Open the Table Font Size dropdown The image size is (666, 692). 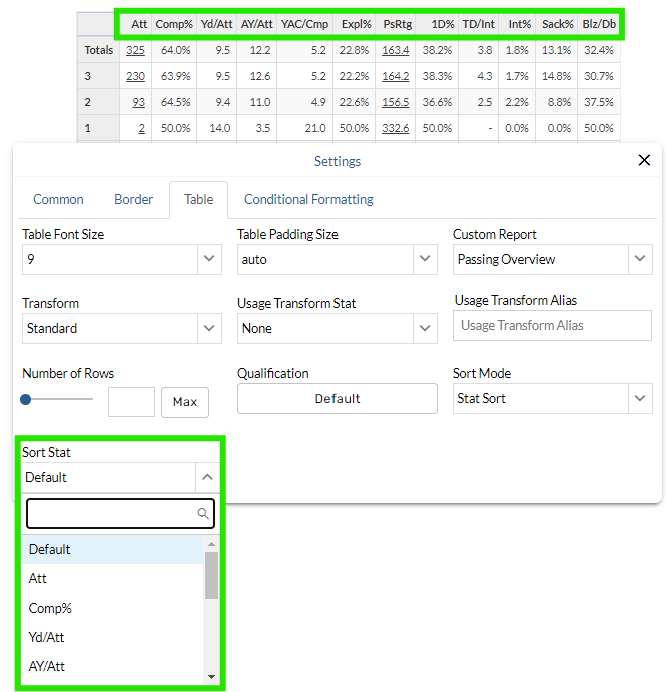point(121,259)
